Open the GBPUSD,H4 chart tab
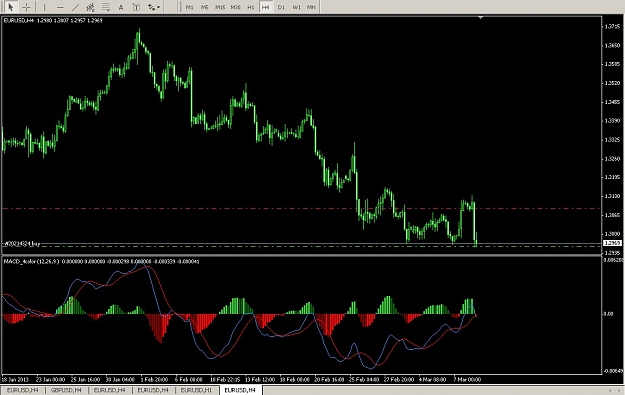 pos(66,390)
